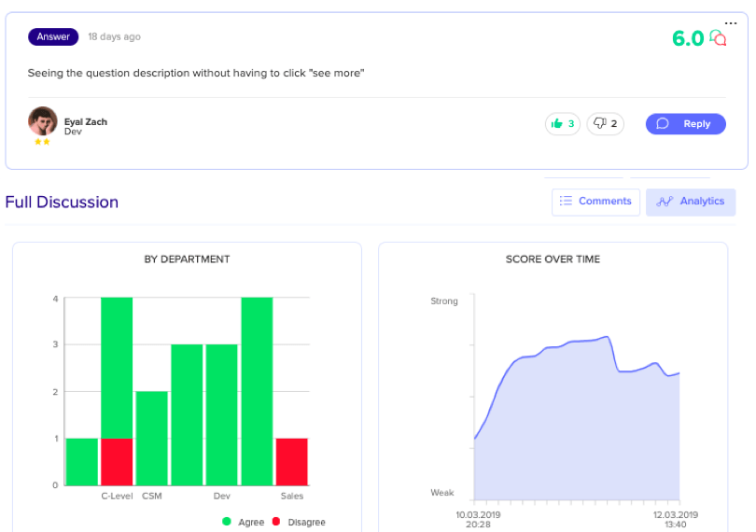Click the Reply button
756x532 pixels.
pyautogui.click(x=686, y=124)
